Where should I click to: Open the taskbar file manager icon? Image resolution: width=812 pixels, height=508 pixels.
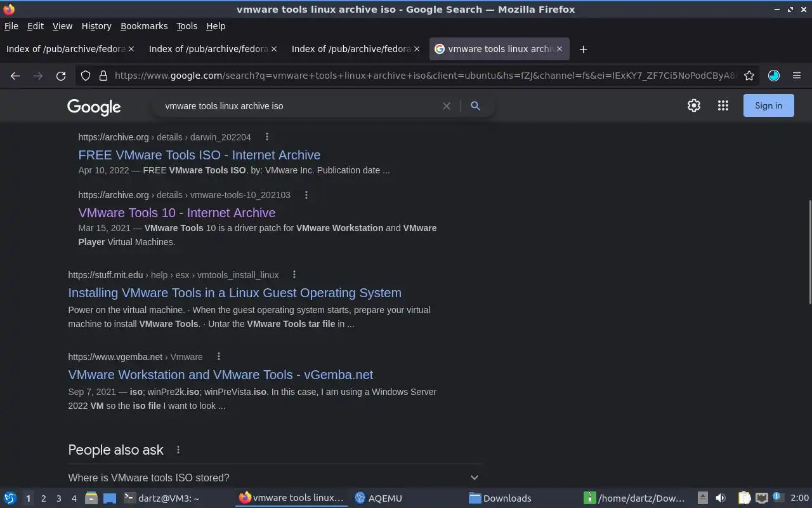click(x=91, y=498)
